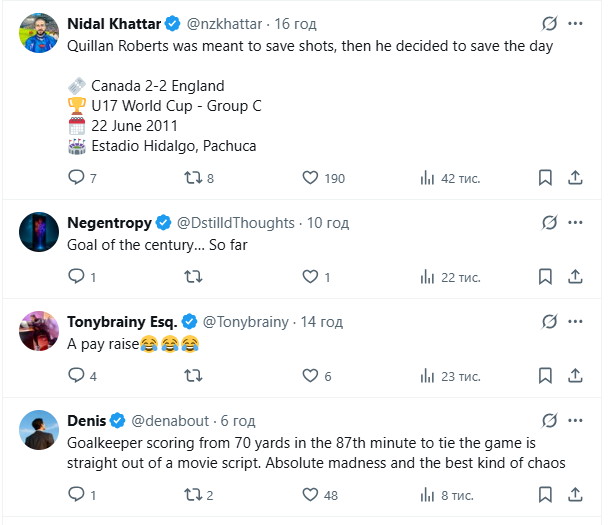Click the '16 год' timestamp on Nidal's tweet
Viewport: 608px width, 525px height.
tap(297, 23)
